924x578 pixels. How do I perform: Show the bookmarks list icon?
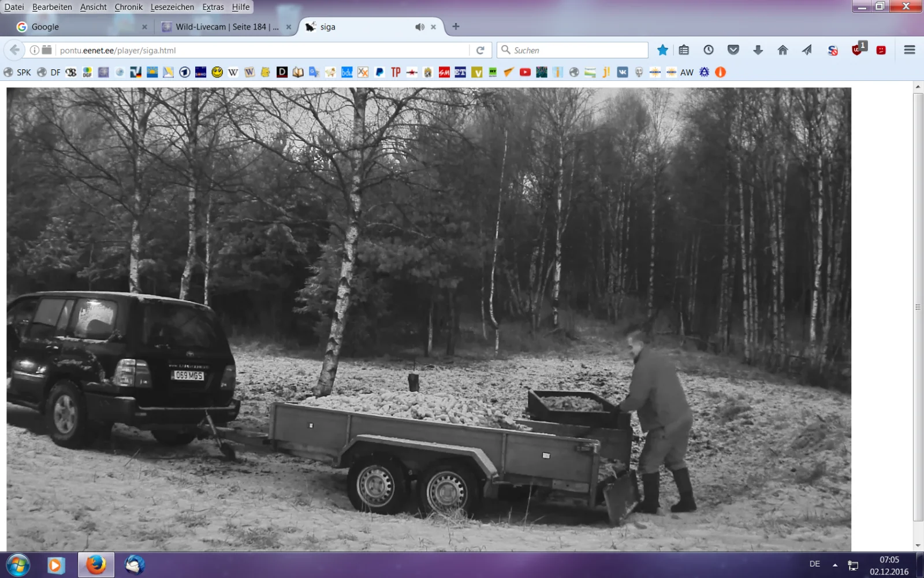[684, 50]
